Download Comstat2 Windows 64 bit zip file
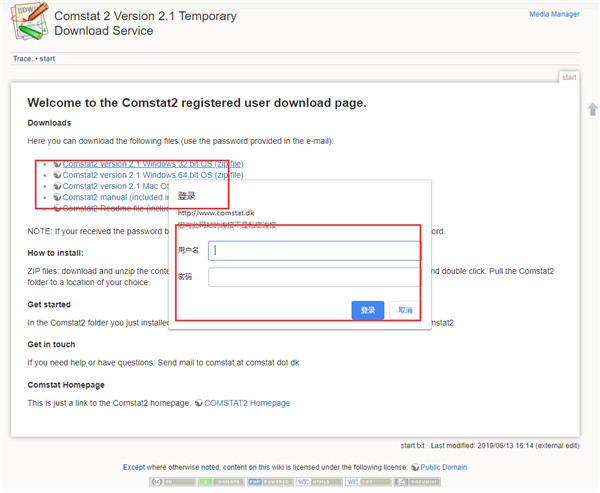 (x=153, y=175)
